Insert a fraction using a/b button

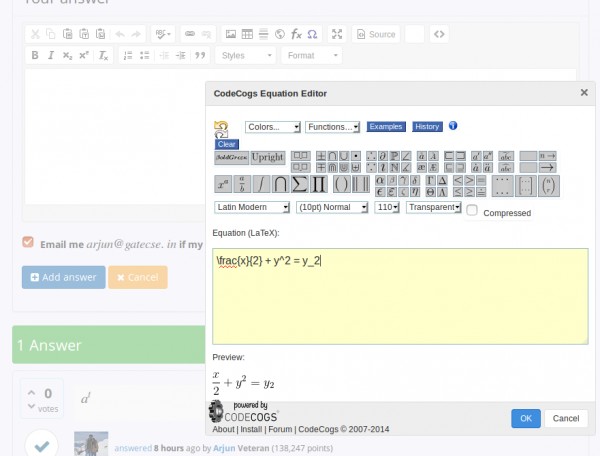[x=243, y=185]
